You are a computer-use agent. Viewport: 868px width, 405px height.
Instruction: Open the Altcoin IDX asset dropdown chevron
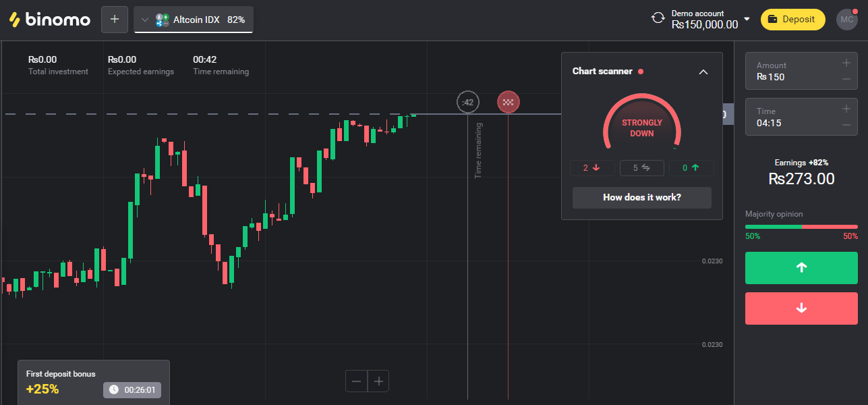coord(144,20)
